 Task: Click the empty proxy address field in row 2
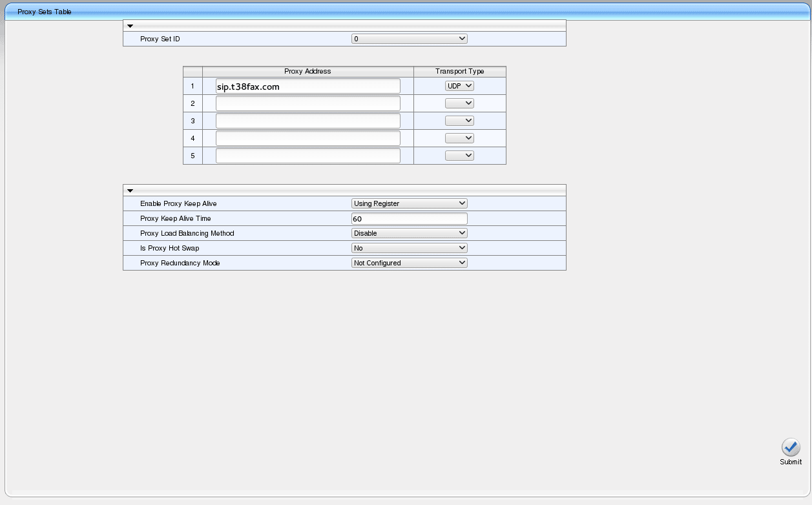(308, 103)
